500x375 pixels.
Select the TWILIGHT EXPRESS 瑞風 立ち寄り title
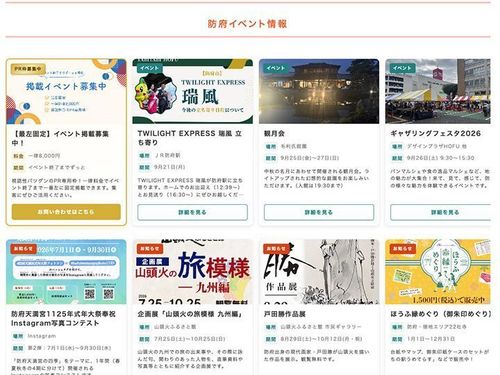pos(190,138)
